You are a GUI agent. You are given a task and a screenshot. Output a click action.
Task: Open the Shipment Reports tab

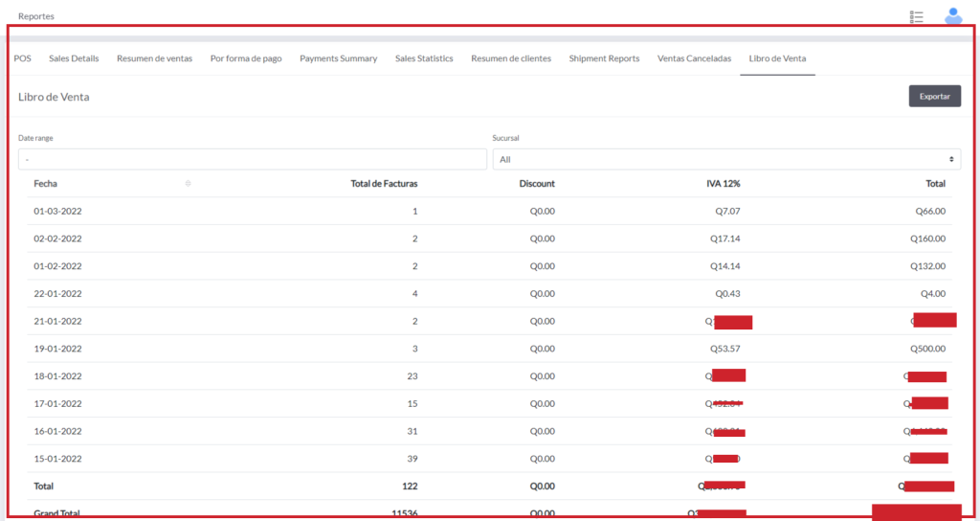pyautogui.click(x=604, y=58)
